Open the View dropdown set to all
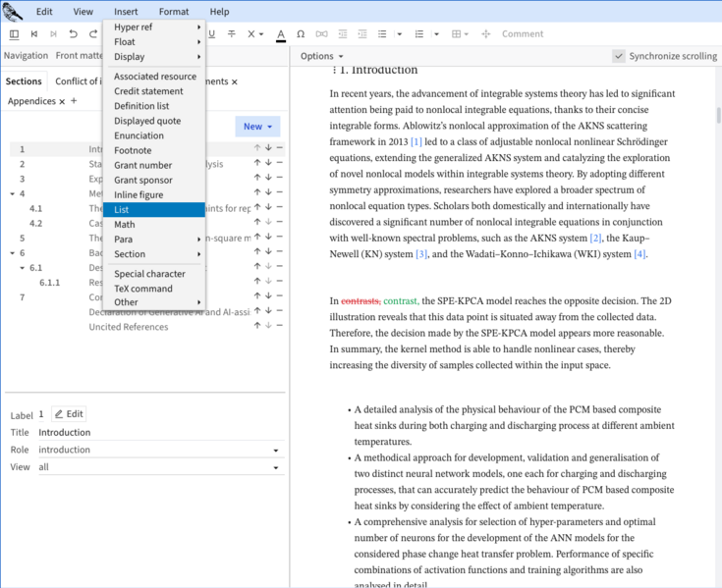Viewport: 722px width, 588px height. click(161, 467)
